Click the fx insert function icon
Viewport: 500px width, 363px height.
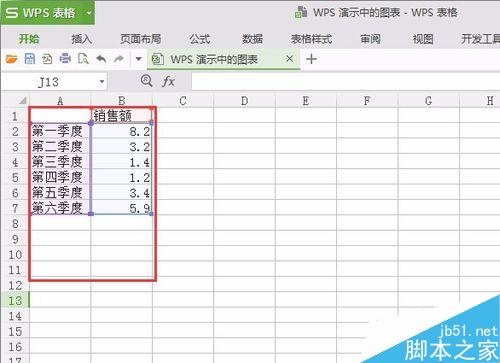[168, 81]
